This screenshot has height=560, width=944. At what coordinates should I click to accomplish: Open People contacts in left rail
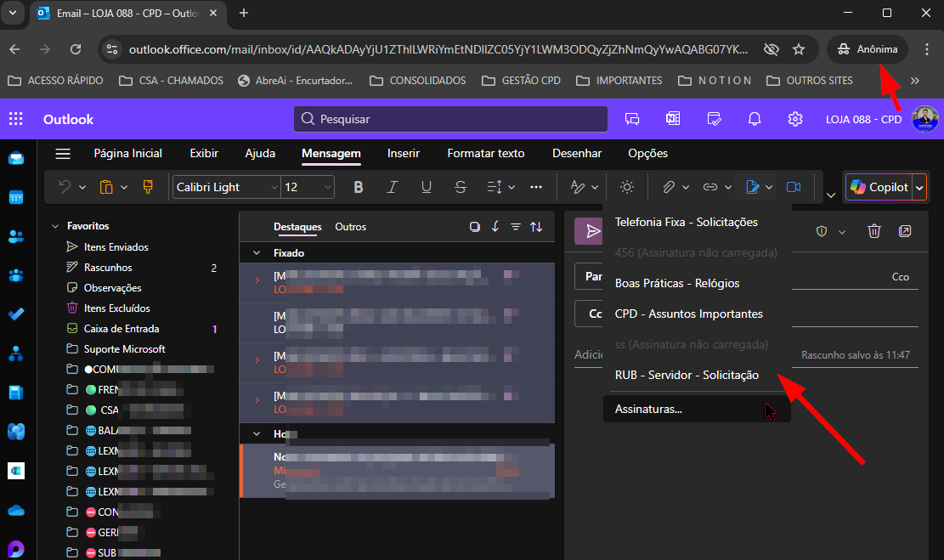pyautogui.click(x=16, y=236)
